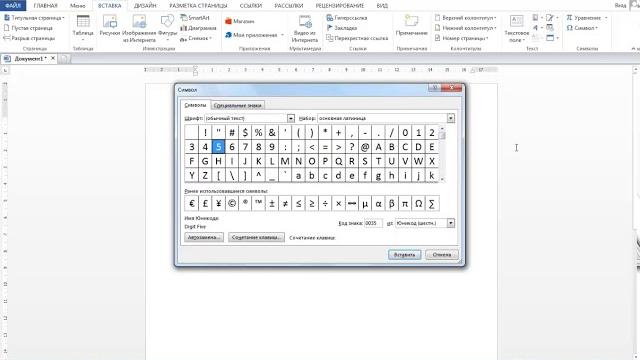Open the Набор subset dropdown
The width and height of the screenshot is (640, 360).
pos(451,118)
